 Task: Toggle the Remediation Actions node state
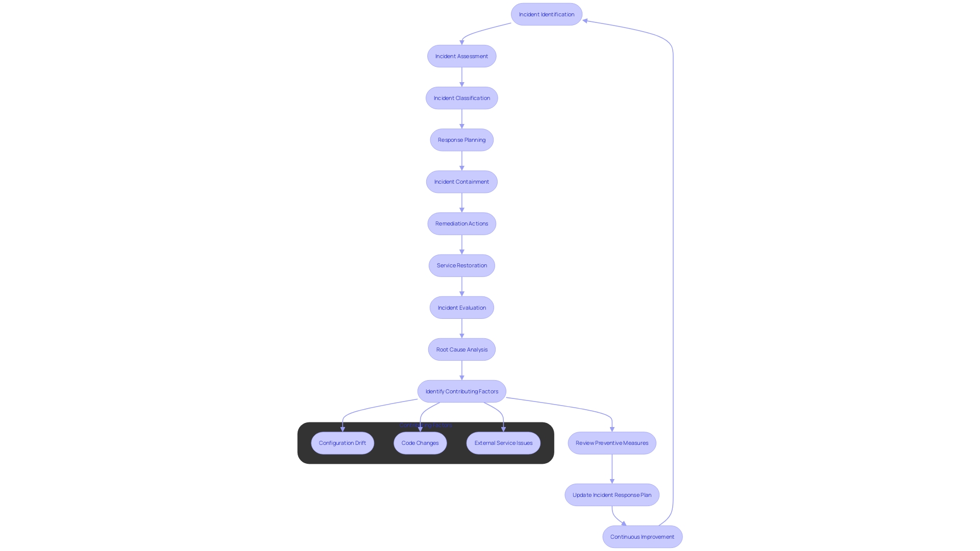tap(462, 223)
